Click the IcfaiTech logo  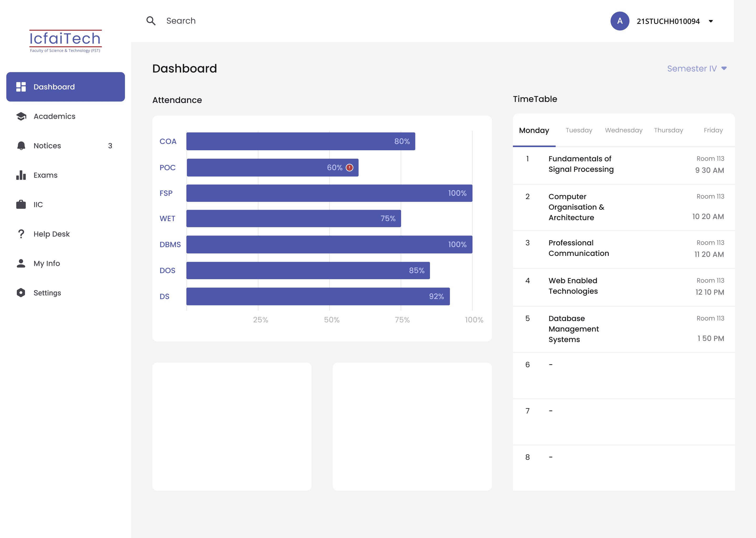pos(65,41)
